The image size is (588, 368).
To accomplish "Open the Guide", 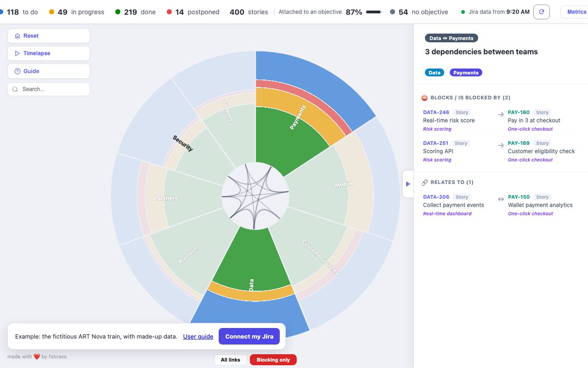I will (49, 71).
